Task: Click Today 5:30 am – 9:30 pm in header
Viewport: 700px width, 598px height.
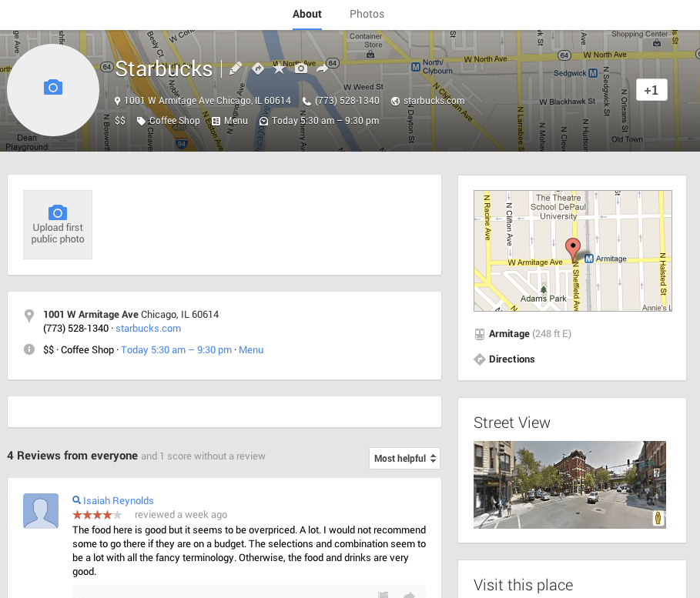Action: (x=326, y=121)
